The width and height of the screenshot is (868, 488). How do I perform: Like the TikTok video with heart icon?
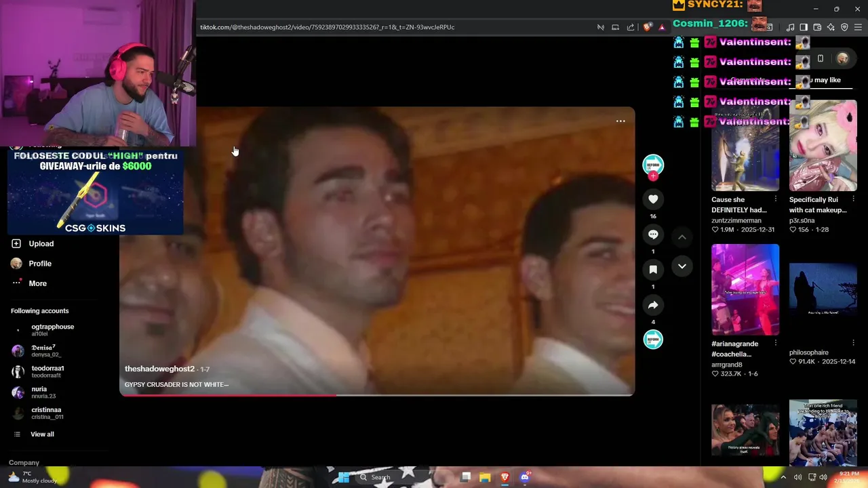pyautogui.click(x=653, y=199)
